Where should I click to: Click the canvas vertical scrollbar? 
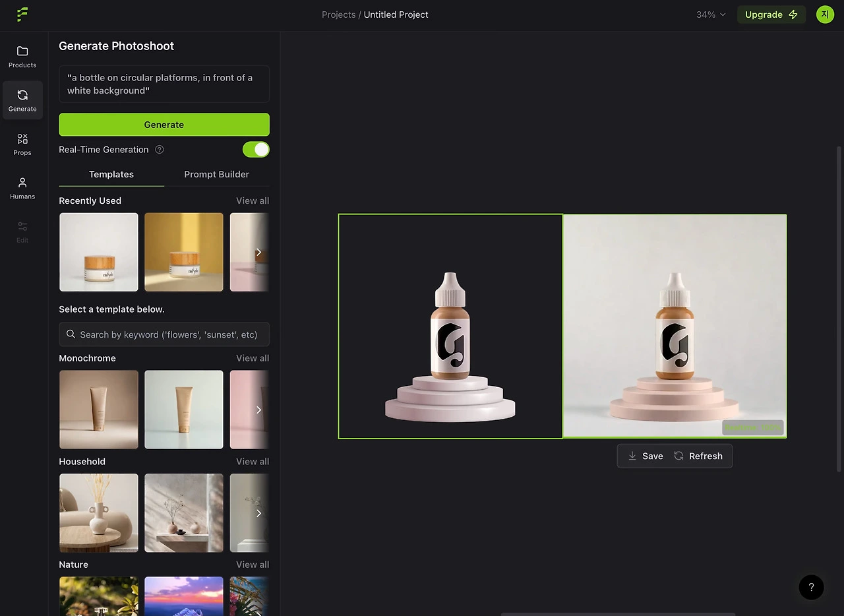point(839,309)
